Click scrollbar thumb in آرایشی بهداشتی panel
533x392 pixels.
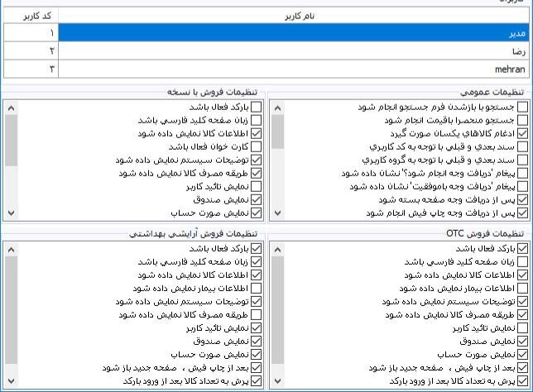[x=12, y=310]
